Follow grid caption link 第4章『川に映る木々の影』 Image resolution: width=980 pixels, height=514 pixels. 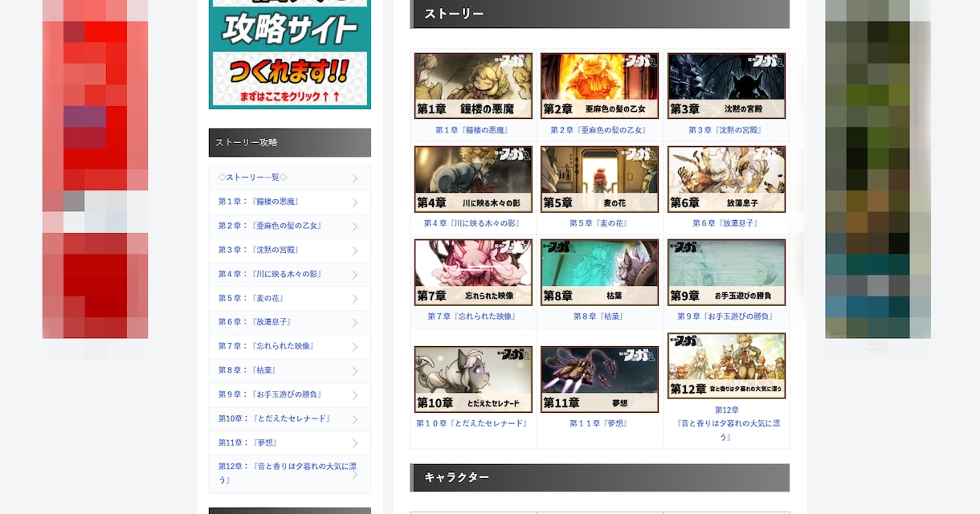tap(473, 223)
